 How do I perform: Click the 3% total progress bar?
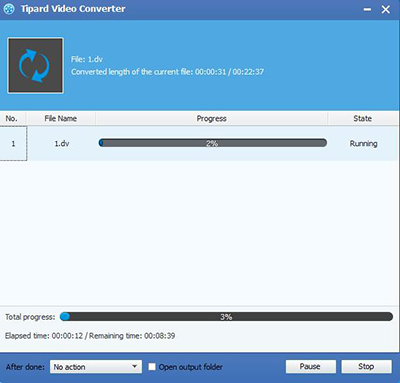[x=226, y=317]
